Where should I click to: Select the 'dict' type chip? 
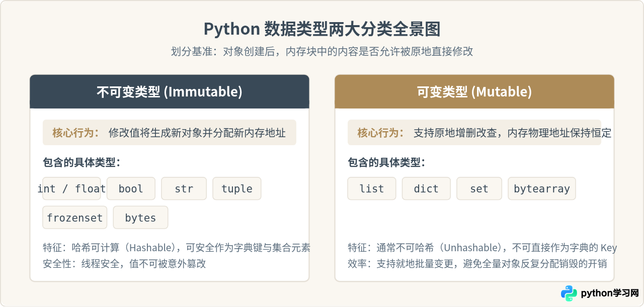click(x=426, y=188)
